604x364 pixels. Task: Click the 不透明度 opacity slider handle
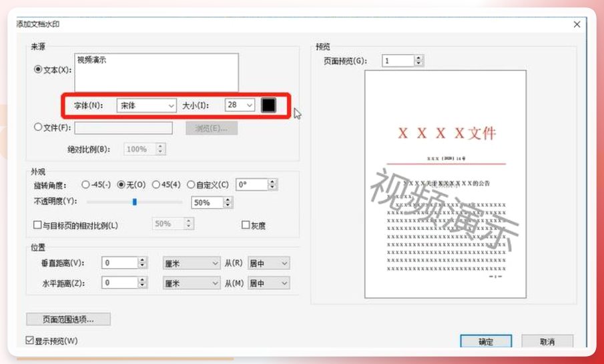click(x=134, y=201)
